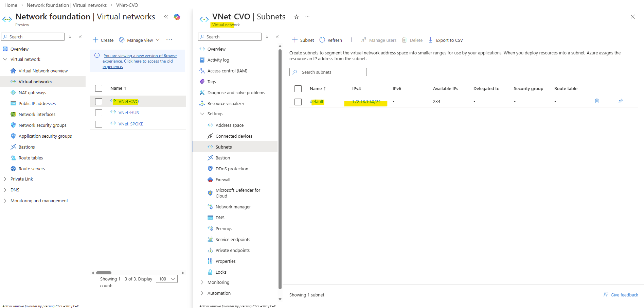Open the Display count dropdown
Screen dimensions: 644x308
166,279
